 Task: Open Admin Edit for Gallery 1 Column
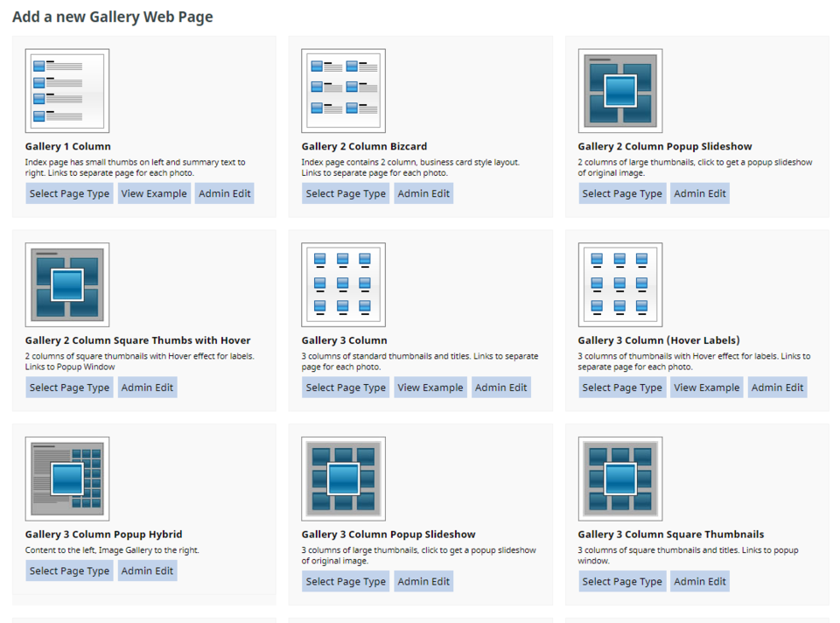click(225, 193)
